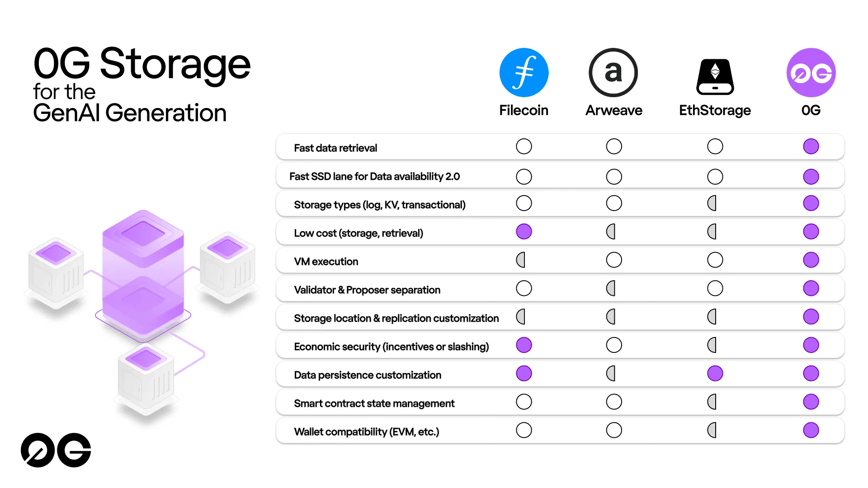Select EthStorage's purple circle for Data persistence customization
This screenshot has width=868, height=488.
click(715, 373)
